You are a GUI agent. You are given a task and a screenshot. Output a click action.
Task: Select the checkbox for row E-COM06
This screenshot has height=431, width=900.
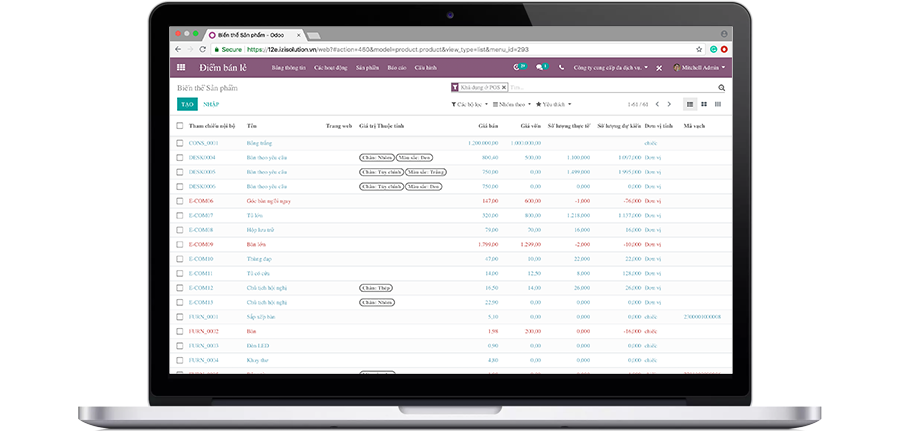click(180, 201)
